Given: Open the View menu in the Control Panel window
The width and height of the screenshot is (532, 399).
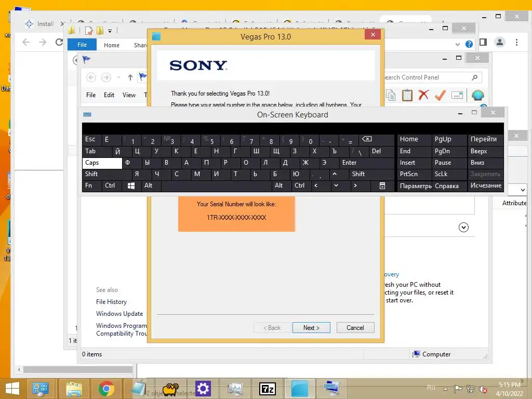Looking at the screenshot, I should (x=129, y=96).
